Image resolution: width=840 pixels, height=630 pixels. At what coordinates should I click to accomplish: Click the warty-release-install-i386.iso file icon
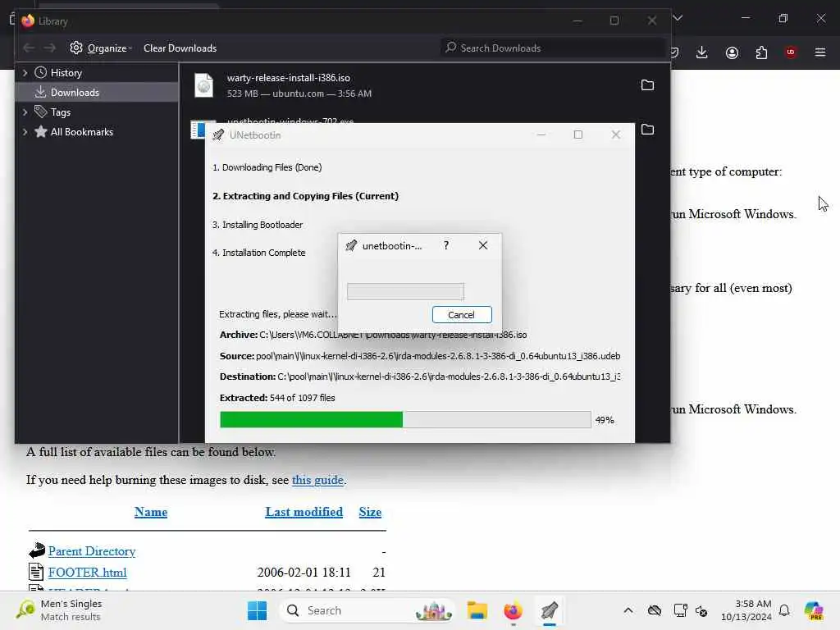click(x=203, y=85)
